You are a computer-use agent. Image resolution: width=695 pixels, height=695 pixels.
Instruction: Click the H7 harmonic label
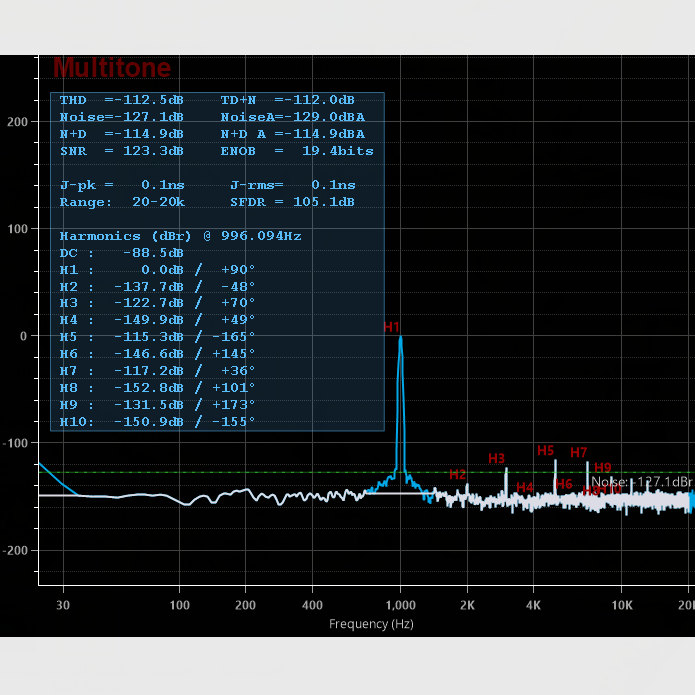pyautogui.click(x=579, y=453)
